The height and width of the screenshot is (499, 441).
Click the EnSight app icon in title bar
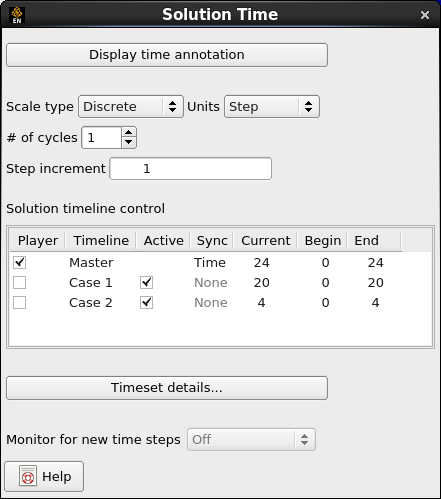pos(17,15)
